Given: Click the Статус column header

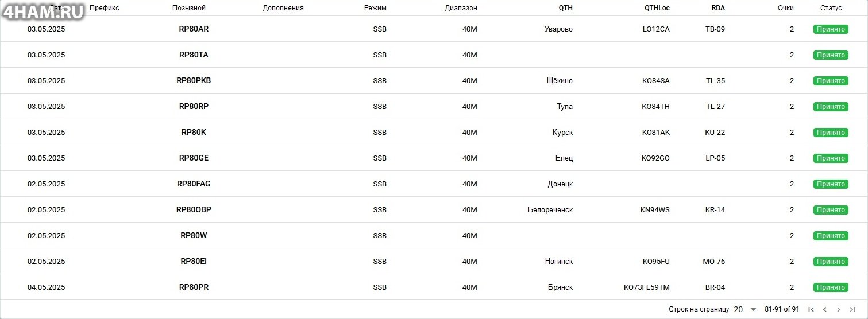Looking at the screenshot, I should pyautogui.click(x=831, y=8).
